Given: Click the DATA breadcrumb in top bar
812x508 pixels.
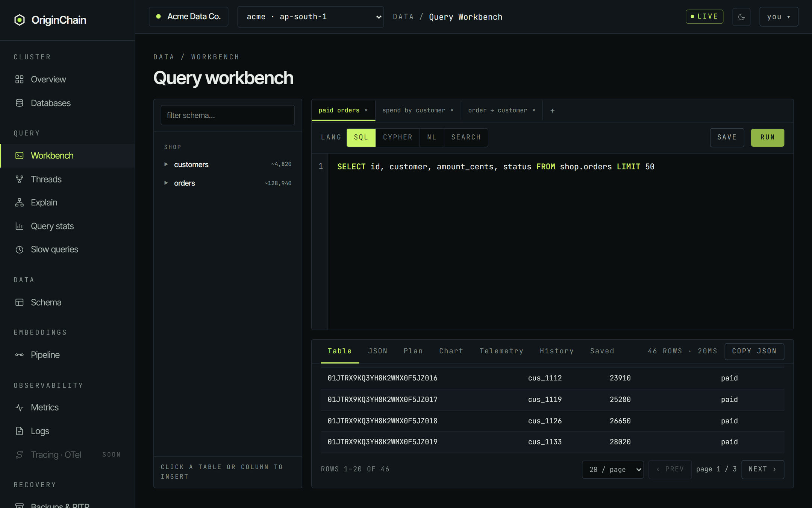Looking at the screenshot, I should (403, 17).
